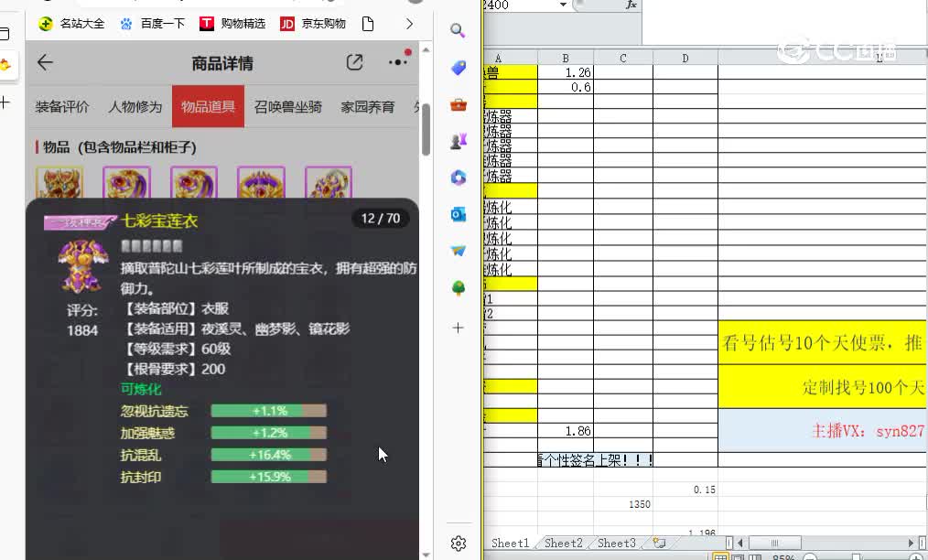The image size is (928, 560).
Task: Select the 七彩宝莲衣 item thumbnail
Action: point(81,265)
